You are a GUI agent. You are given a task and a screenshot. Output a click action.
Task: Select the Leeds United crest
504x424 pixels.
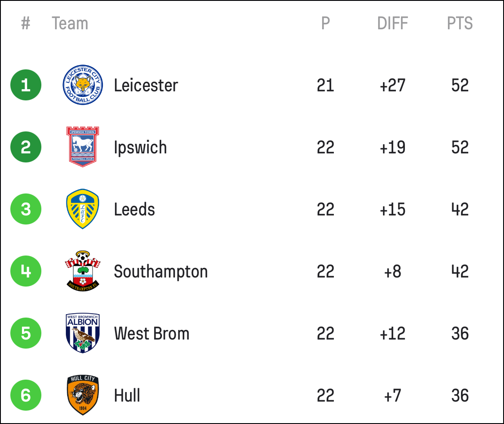[x=83, y=209]
